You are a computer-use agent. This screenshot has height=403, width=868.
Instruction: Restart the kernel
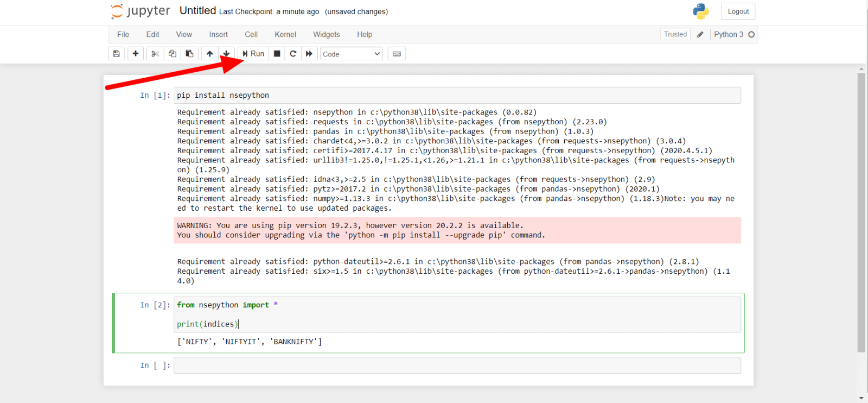tap(293, 54)
